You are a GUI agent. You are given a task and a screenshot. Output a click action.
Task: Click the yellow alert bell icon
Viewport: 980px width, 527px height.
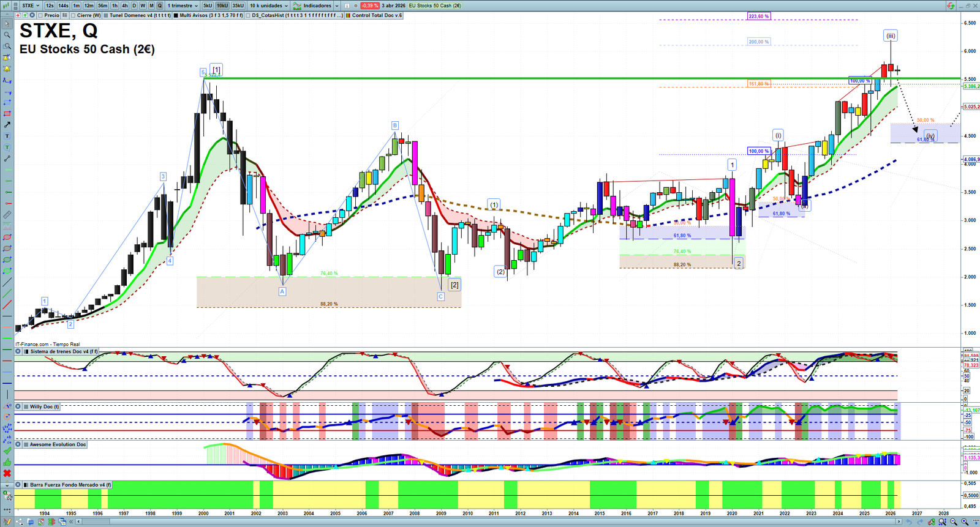click(x=7, y=68)
